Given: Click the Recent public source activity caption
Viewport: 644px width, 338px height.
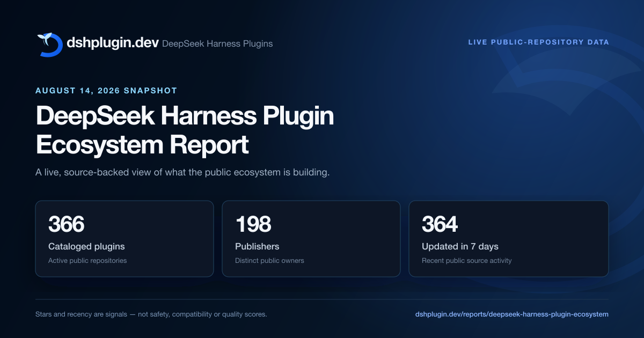Looking at the screenshot, I should (467, 261).
